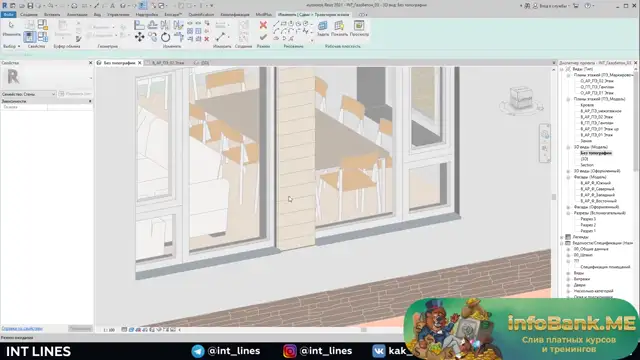Select the Move tool in the ribbon
The height and width of the screenshot is (360, 640).
(x=140, y=37)
